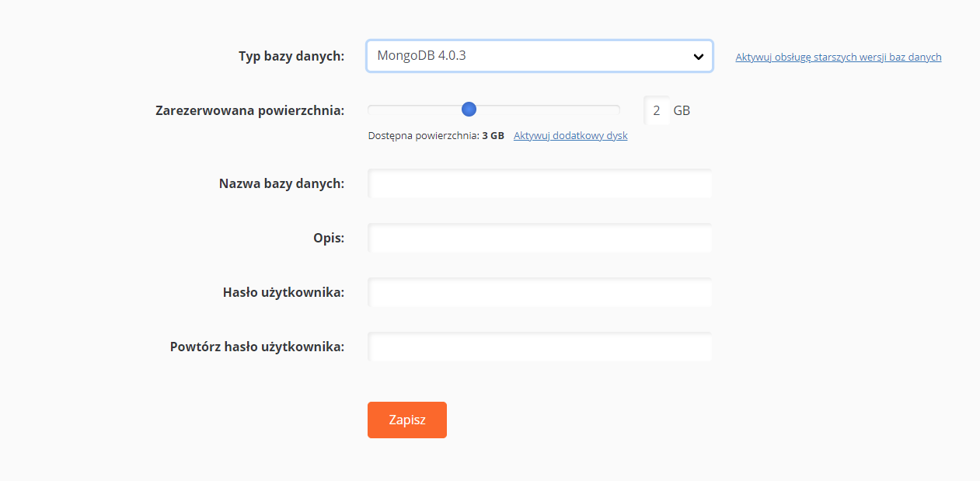Screen dimensions: 980x481
Task: Select MongoDB 4.0.3 in the type selector
Action: tap(539, 55)
